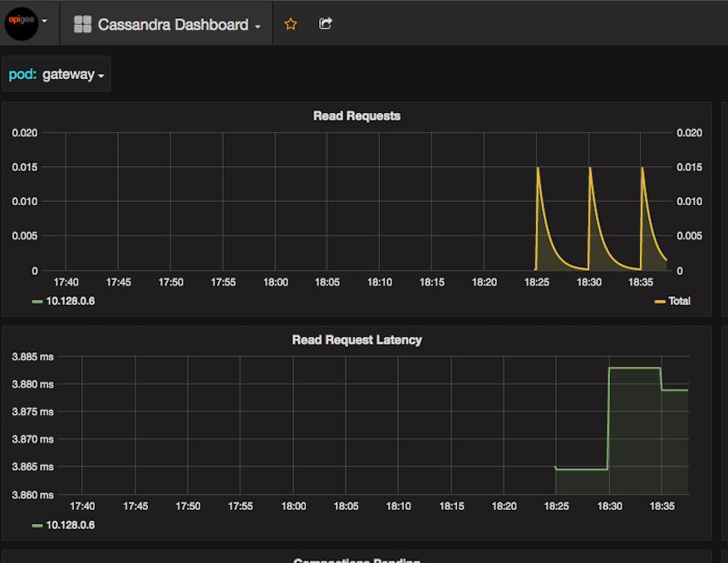728x563 pixels.
Task: Expand the caret next to the Apigee logo
Action: pyautogui.click(x=45, y=20)
